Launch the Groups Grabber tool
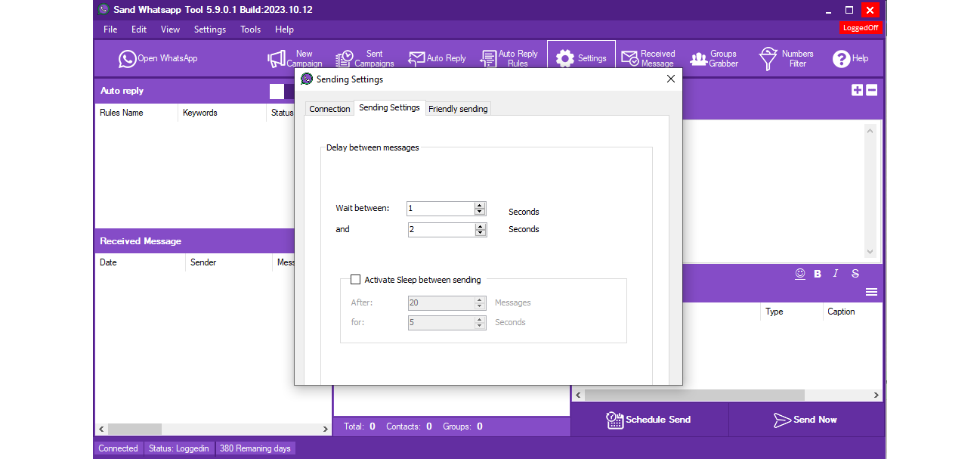 click(713, 58)
